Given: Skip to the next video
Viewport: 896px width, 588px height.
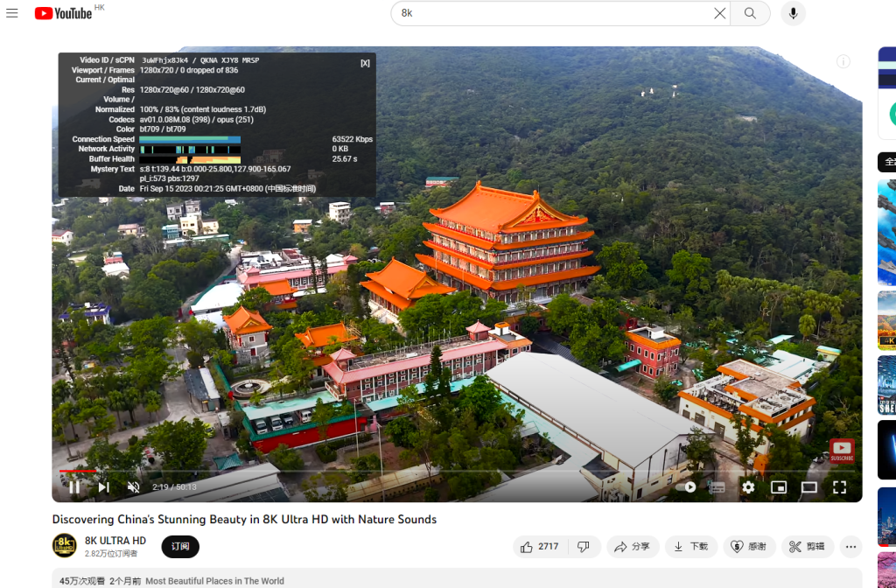Looking at the screenshot, I should click(x=103, y=487).
